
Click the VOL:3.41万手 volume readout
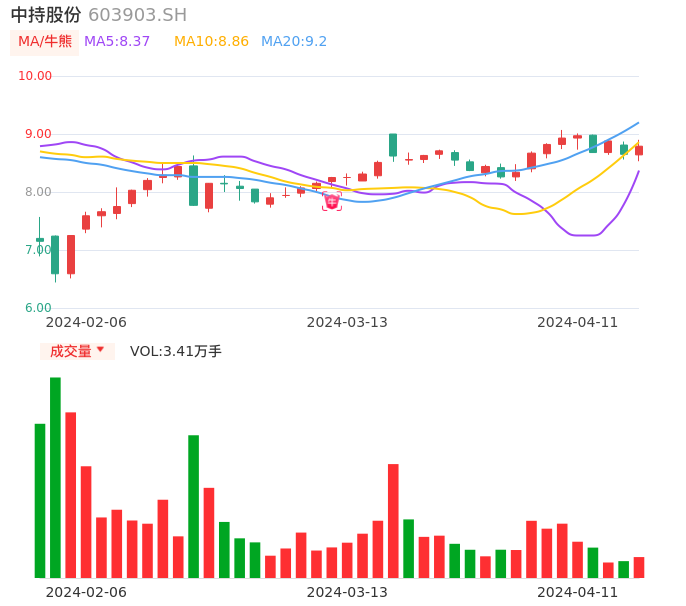[176, 351]
